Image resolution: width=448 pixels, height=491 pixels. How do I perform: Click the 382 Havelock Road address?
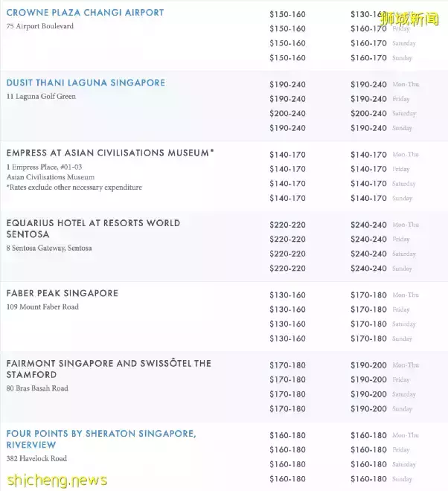tap(36, 459)
